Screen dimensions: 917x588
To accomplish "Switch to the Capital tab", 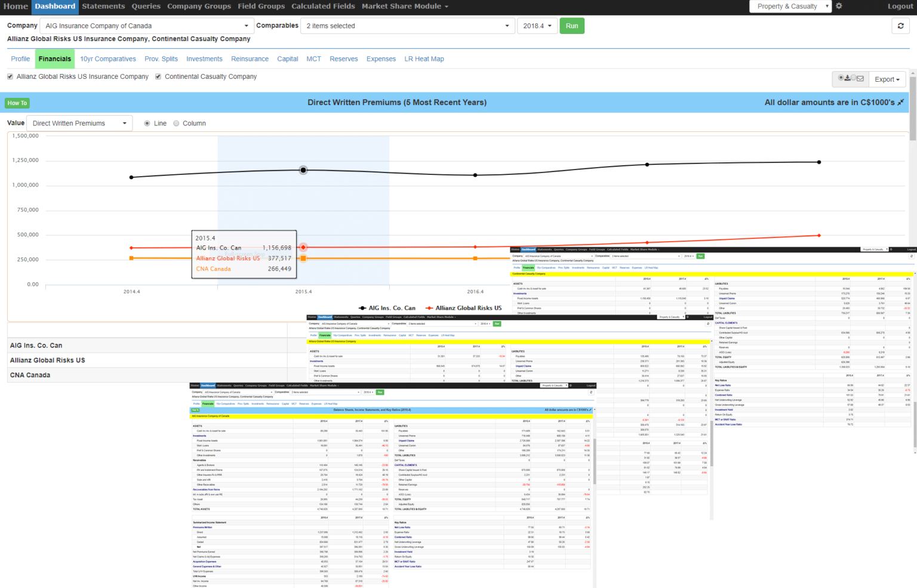I will point(287,59).
